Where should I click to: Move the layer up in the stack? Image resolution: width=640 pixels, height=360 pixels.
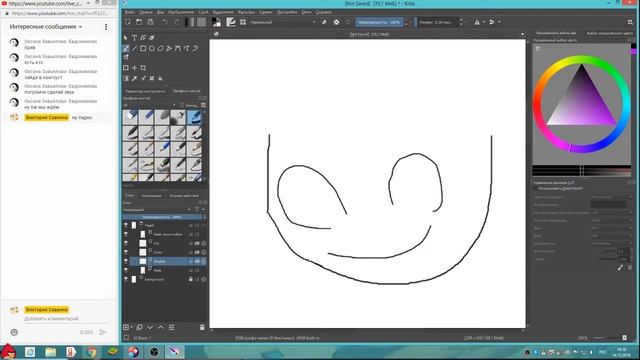(161, 327)
